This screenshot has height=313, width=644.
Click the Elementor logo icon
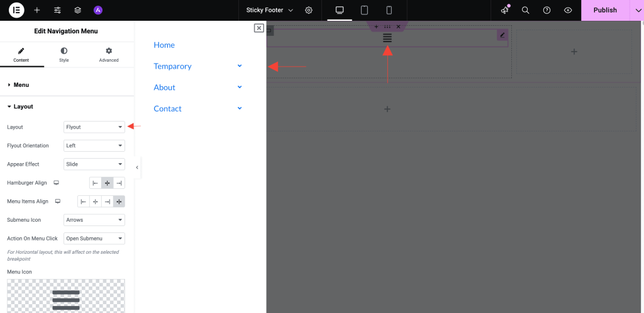(16, 10)
